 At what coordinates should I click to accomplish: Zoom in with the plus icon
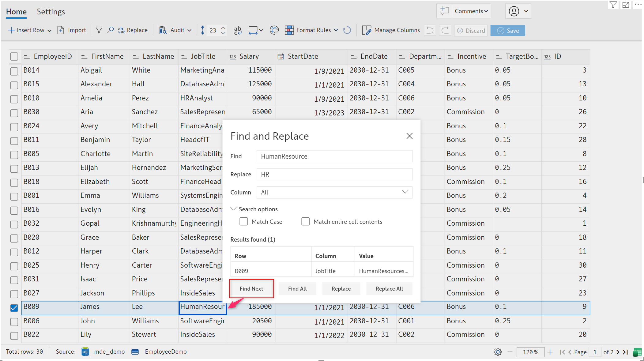click(550, 352)
